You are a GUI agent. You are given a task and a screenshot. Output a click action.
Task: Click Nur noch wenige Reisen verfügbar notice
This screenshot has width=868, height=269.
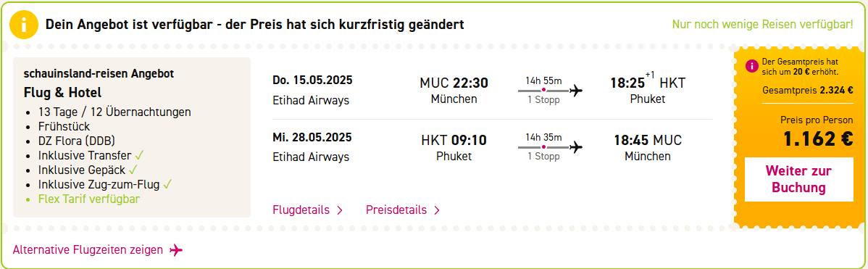click(762, 25)
